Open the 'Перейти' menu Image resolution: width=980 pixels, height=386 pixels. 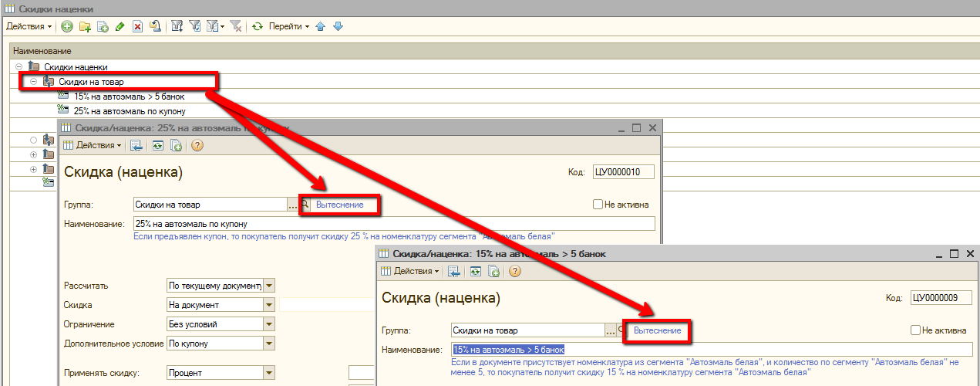coord(288,27)
